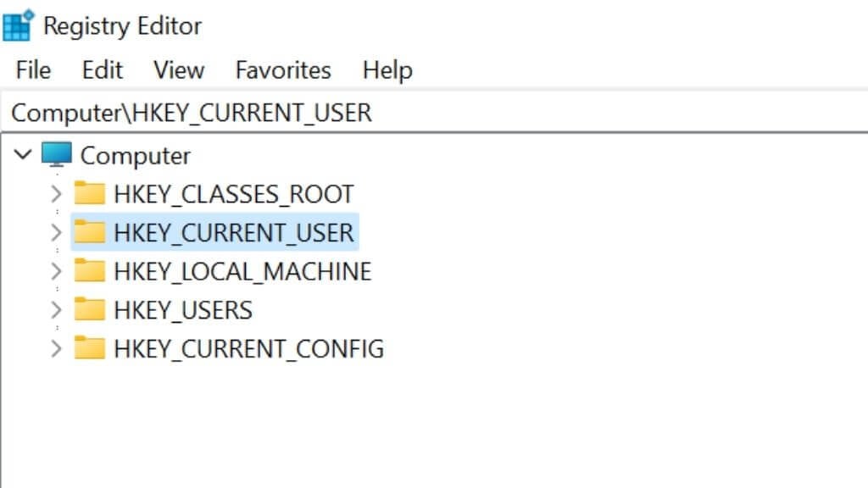Open the Edit menu

[103, 69]
